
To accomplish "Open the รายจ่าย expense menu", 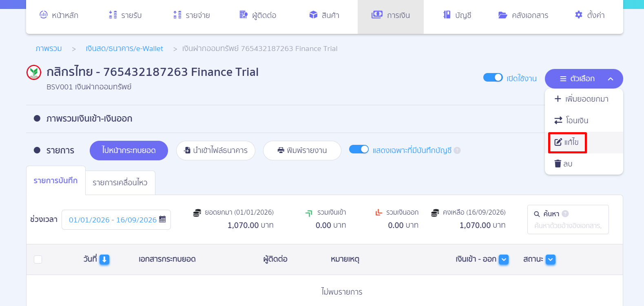I will [191, 15].
